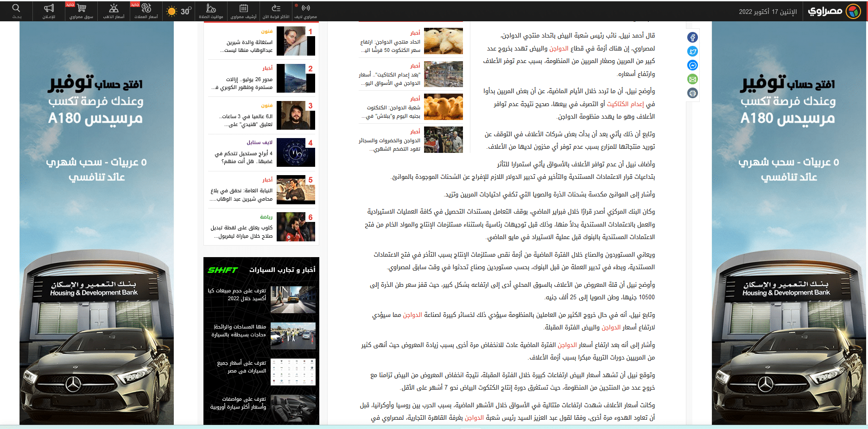Send article by email icon
Image resolution: width=868 pixels, height=429 pixels.
tap(692, 79)
